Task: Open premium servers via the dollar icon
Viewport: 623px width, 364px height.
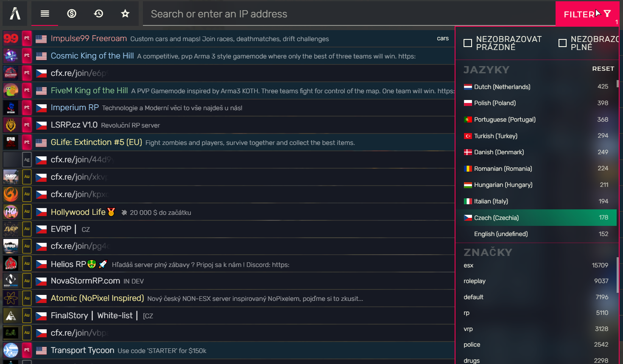Action: (72, 13)
